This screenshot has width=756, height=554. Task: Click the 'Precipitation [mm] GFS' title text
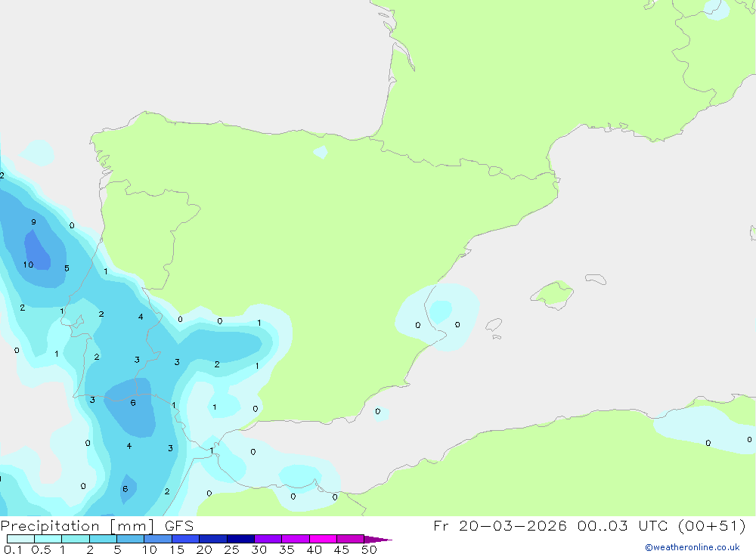[x=97, y=526]
